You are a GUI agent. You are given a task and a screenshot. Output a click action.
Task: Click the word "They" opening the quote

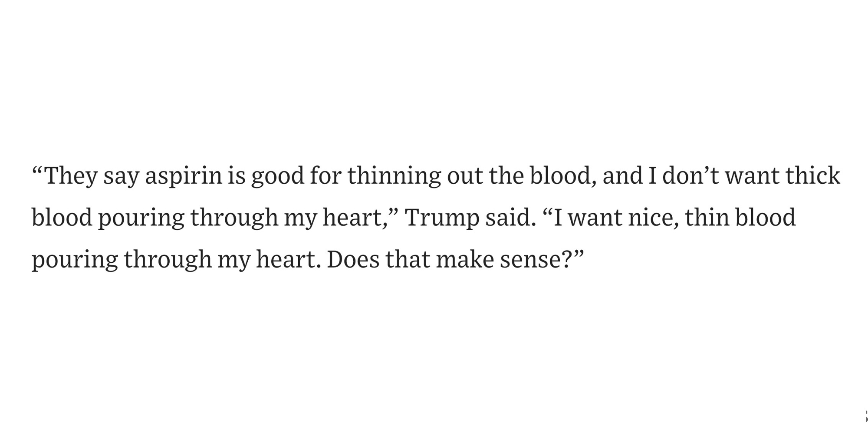coord(70,176)
